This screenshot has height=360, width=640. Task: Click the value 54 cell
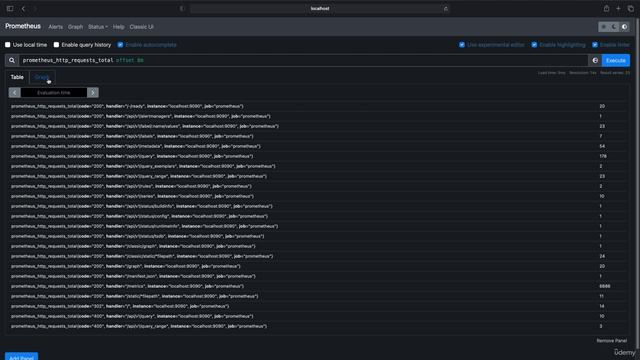coord(602,146)
